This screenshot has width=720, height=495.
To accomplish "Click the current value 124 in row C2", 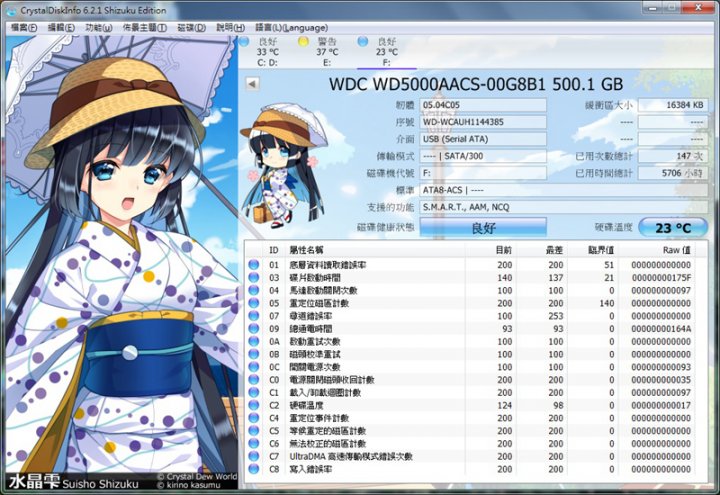I will (505, 405).
